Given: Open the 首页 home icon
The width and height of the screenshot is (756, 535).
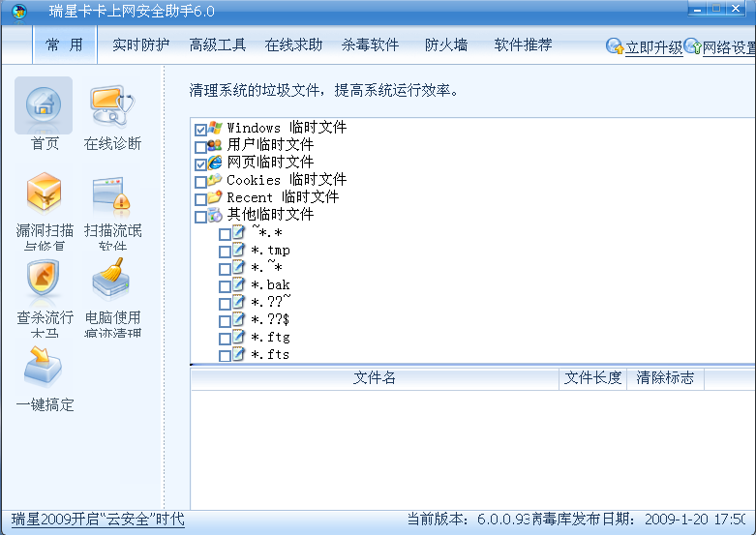Looking at the screenshot, I should coord(44,105).
